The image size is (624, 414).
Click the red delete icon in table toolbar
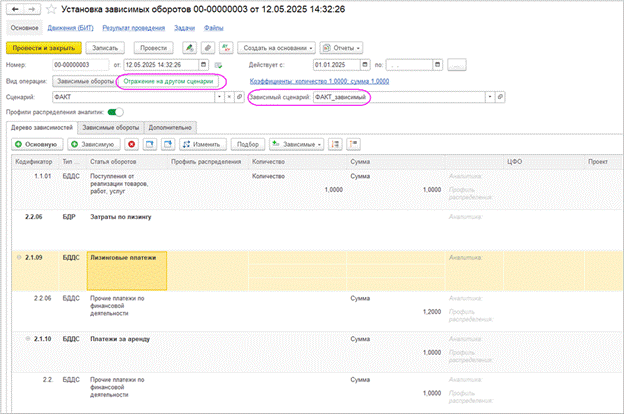point(132,145)
